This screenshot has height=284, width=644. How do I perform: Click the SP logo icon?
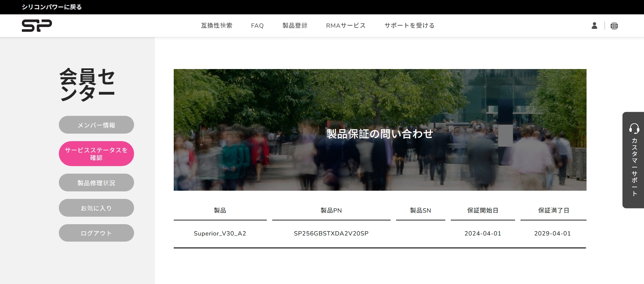coord(37,26)
